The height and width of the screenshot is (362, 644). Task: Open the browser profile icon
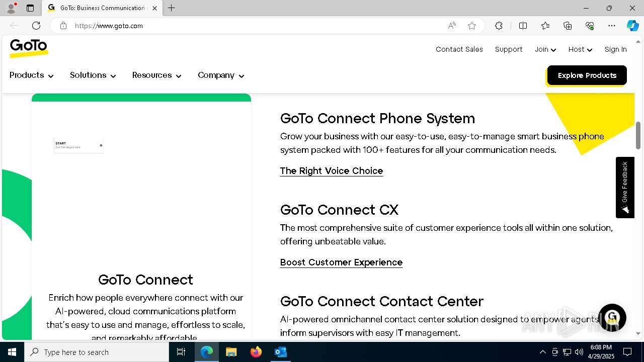[x=11, y=8]
